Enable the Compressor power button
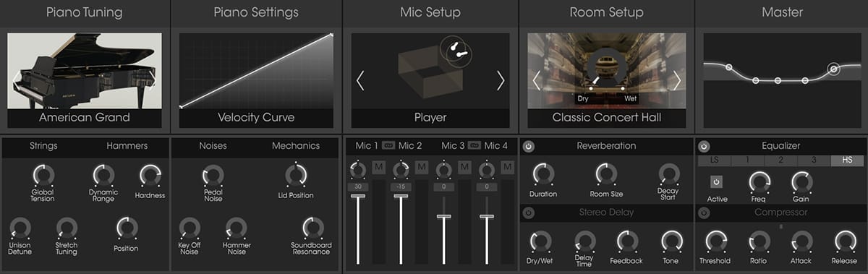 [x=705, y=213]
